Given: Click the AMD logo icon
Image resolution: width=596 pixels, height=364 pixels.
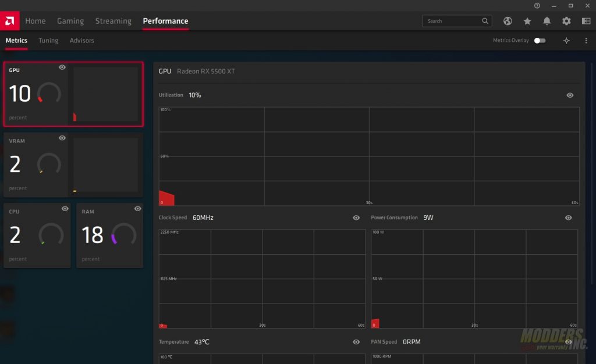Looking at the screenshot, I should pyautogui.click(x=10, y=21).
